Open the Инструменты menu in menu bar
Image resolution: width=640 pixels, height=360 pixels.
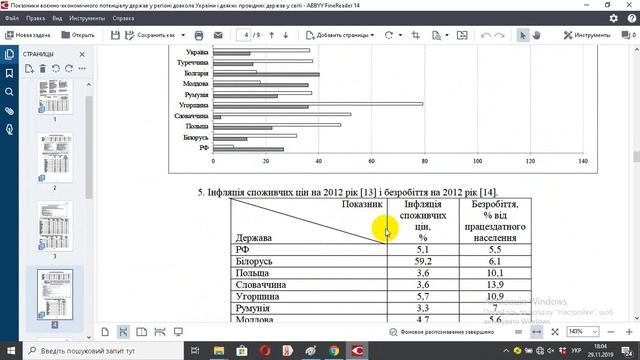(x=87, y=18)
